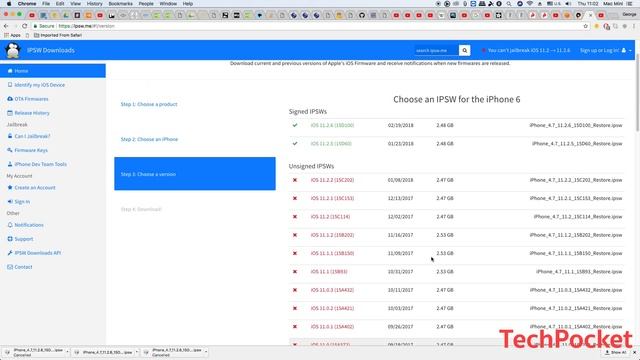
Task: Click green checkmark for iOS 11.2.6
Action: (x=295, y=125)
